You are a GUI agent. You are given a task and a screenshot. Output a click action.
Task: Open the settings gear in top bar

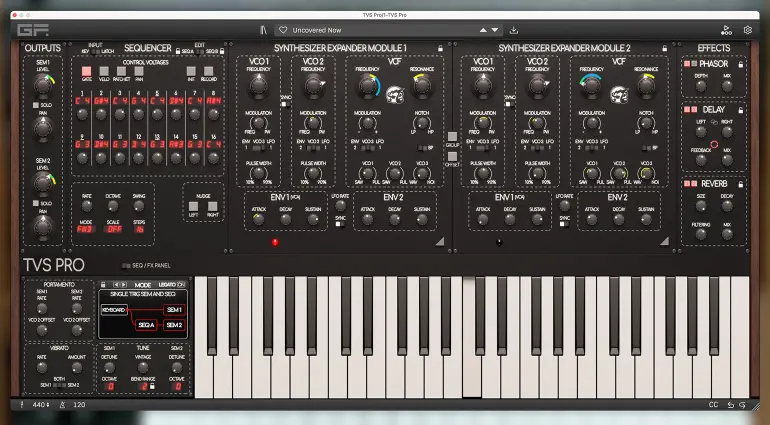click(747, 30)
